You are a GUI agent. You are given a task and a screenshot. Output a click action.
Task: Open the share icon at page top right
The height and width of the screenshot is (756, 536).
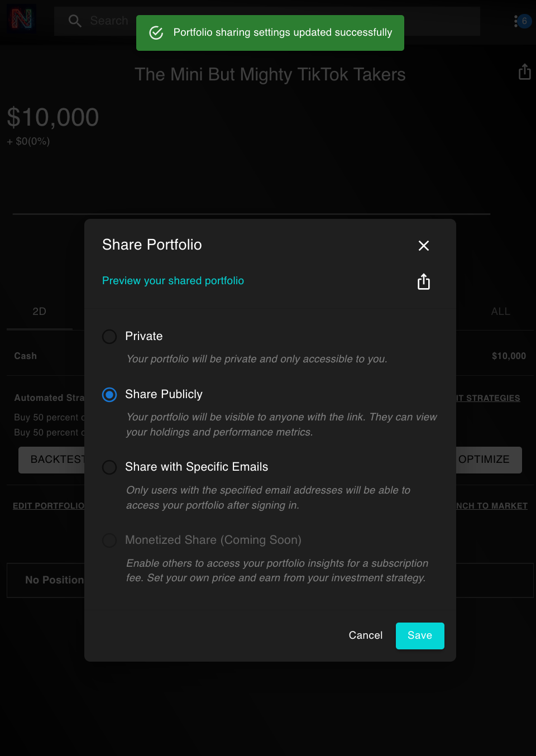click(x=524, y=72)
